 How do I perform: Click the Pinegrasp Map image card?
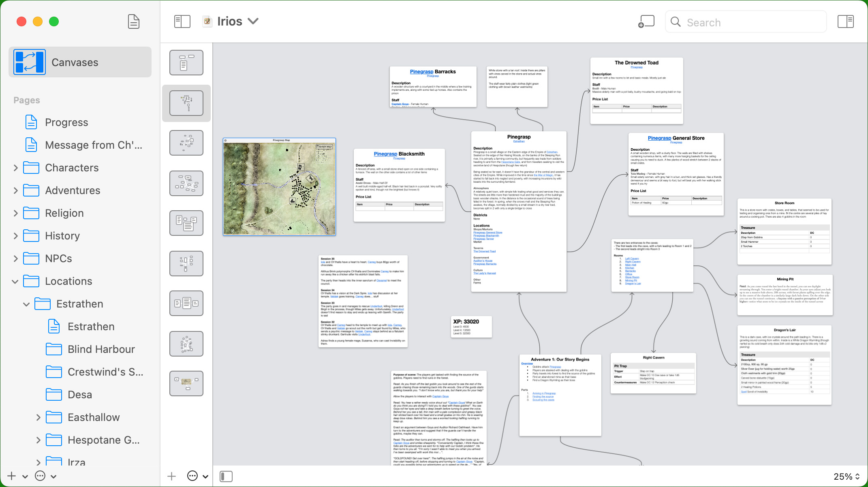point(279,187)
